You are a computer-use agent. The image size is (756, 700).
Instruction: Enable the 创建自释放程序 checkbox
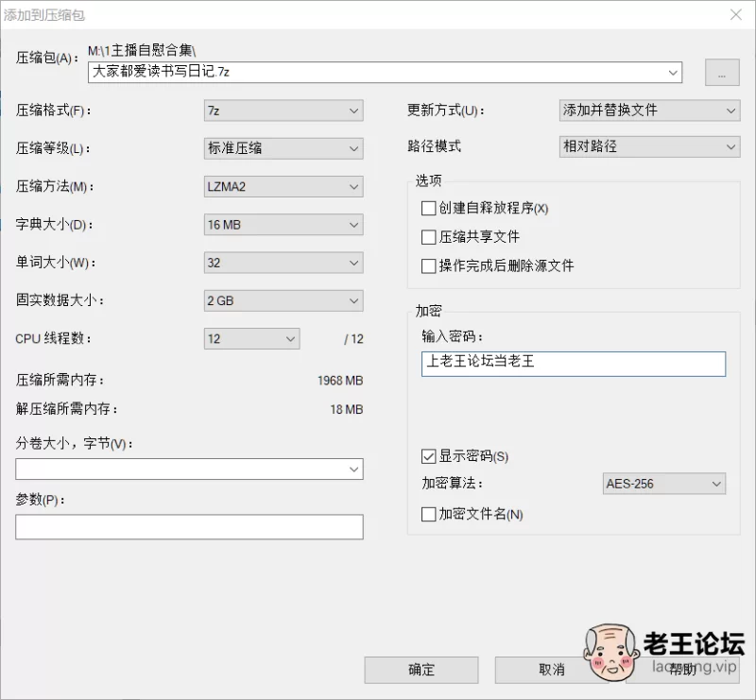coord(429,208)
